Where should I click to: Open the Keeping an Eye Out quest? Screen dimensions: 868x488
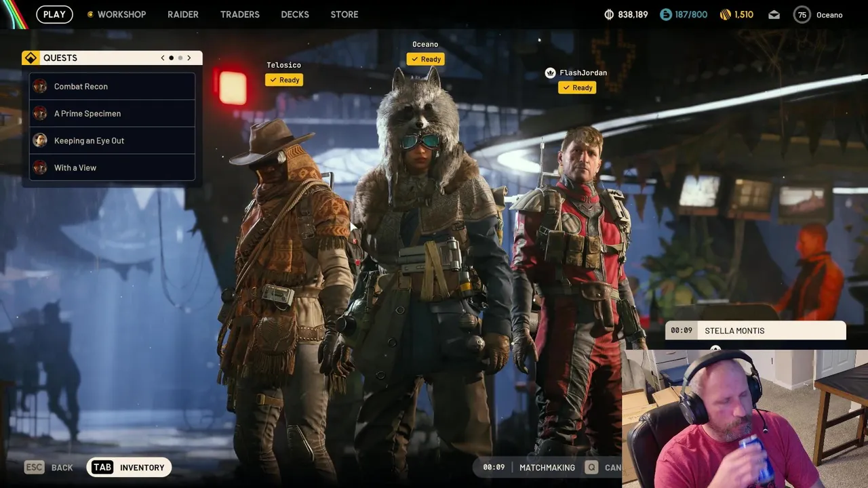pos(112,140)
